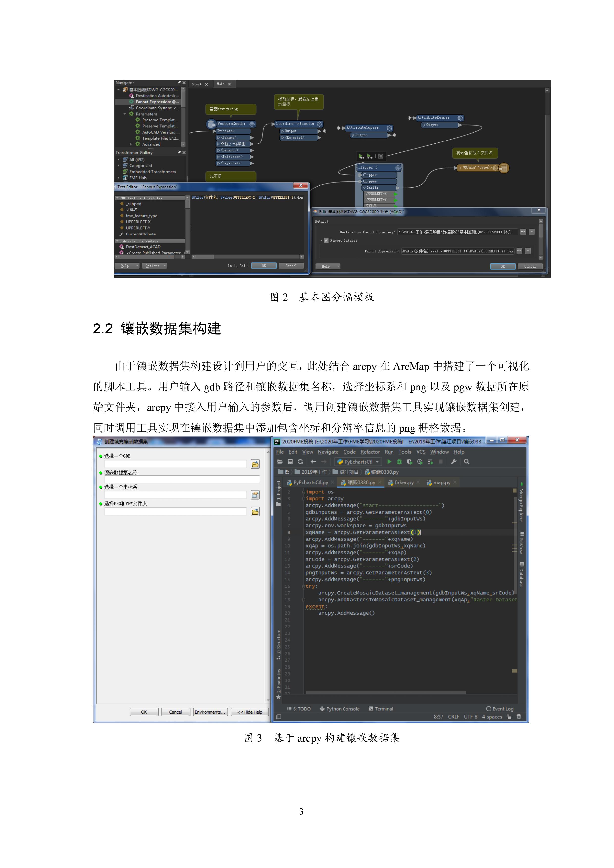Click the Debug bug icon
This screenshot has height=868, width=614.
pyautogui.click(x=399, y=461)
